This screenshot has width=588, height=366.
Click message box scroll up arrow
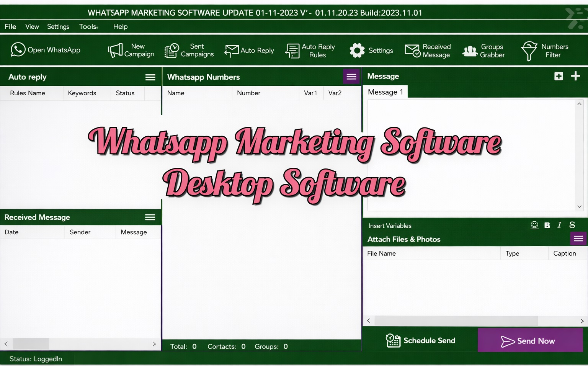579,104
